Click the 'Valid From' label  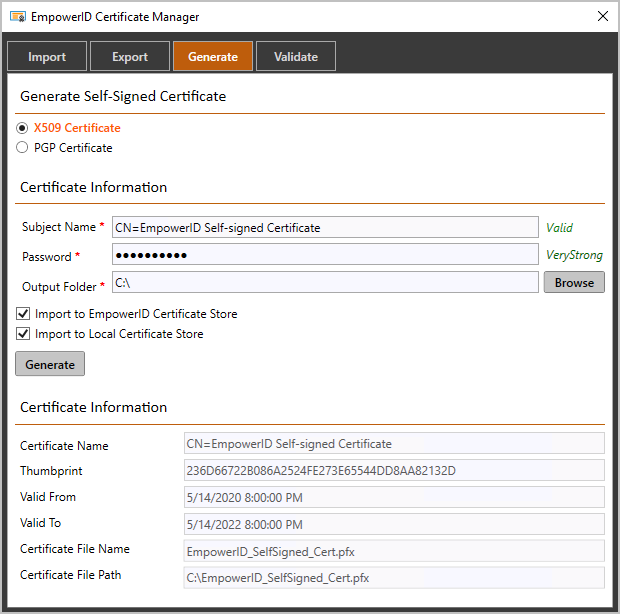tap(48, 497)
